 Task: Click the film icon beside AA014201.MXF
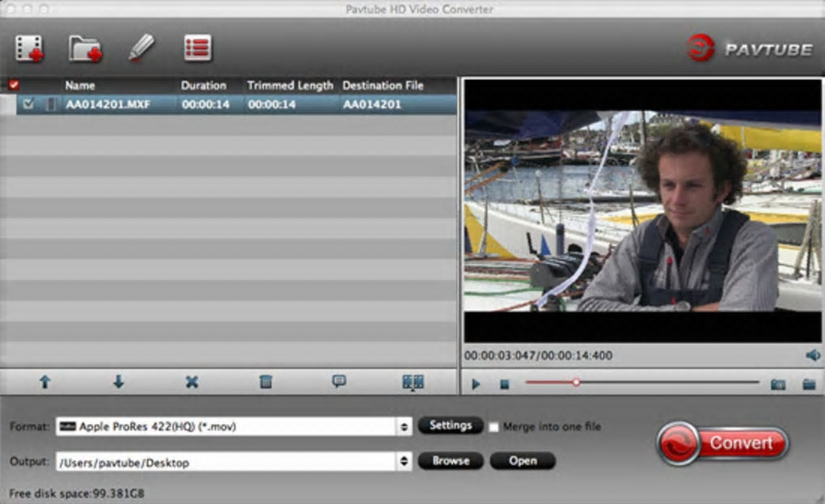click(x=50, y=104)
